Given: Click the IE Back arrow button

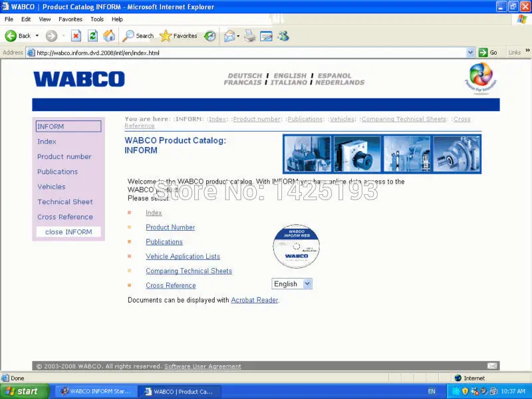Looking at the screenshot, I should click(x=11, y=36).
